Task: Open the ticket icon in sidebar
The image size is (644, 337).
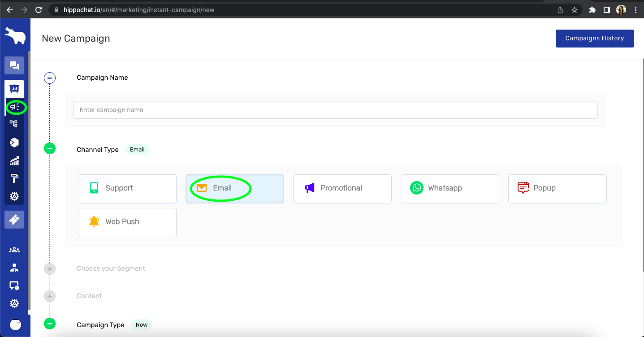Action: pyautogui.click(x=14, y=220)
